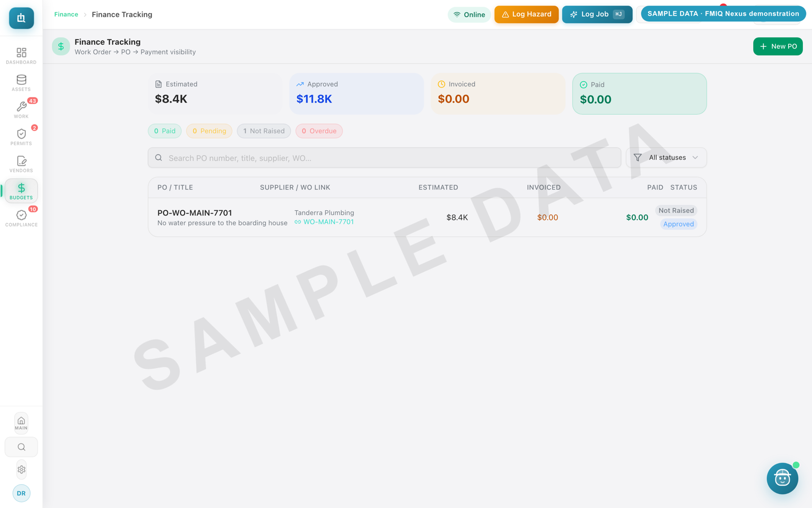The height and width of the screenshot is (508, 812).
Task: Click the Finance Tracking dollar header icon
Action: tap(61, 46)
